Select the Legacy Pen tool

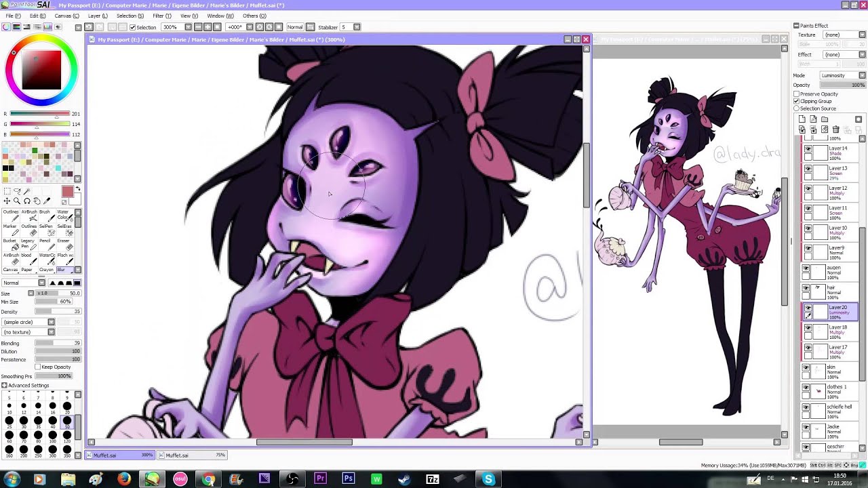(x=29, y=245)
